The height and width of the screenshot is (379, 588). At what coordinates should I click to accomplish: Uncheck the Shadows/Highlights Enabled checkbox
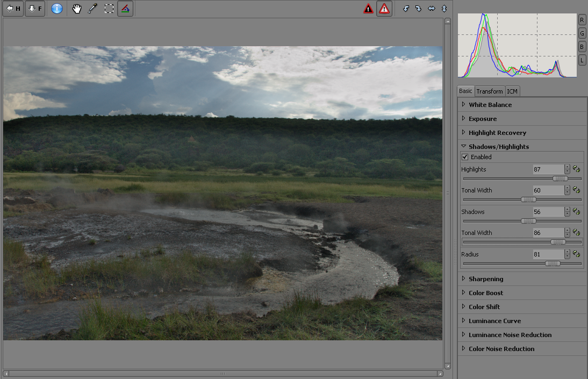point(465,157)
